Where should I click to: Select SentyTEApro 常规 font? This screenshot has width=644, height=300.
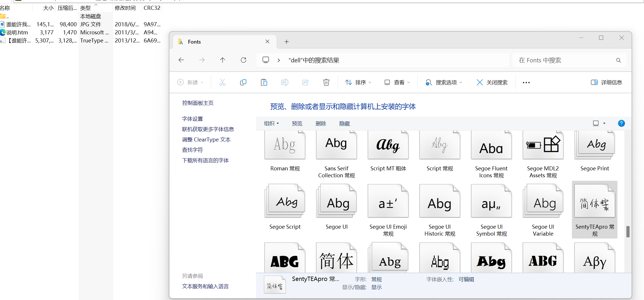coord(595,210)
